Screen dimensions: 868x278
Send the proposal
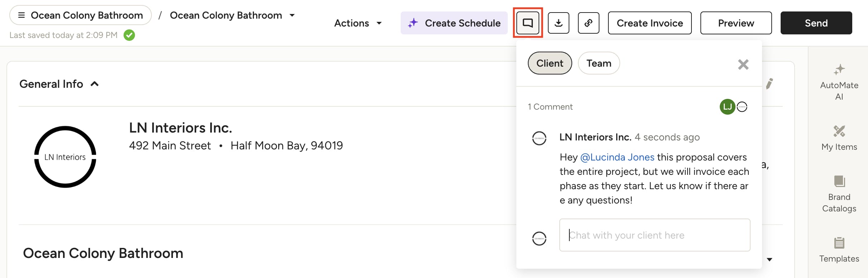(x=816, y=23)
